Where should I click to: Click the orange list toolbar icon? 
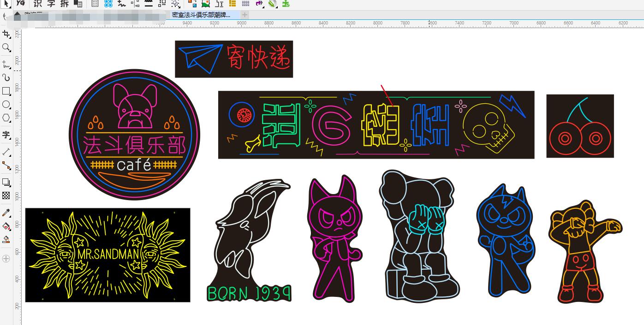pyautogui.click(x=233, y=3)
